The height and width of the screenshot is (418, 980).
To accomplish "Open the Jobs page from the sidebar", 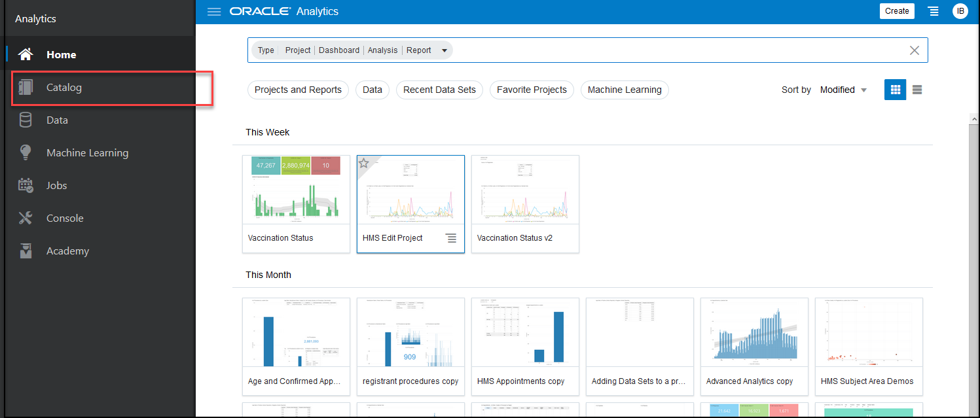I will coord(56,185).
